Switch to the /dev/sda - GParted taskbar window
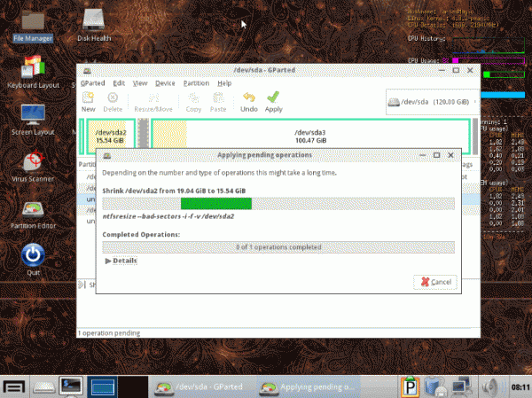 click(199, 387)
